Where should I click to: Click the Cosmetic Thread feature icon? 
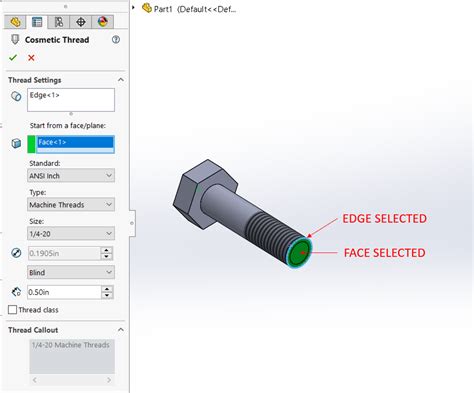(15, 40)
